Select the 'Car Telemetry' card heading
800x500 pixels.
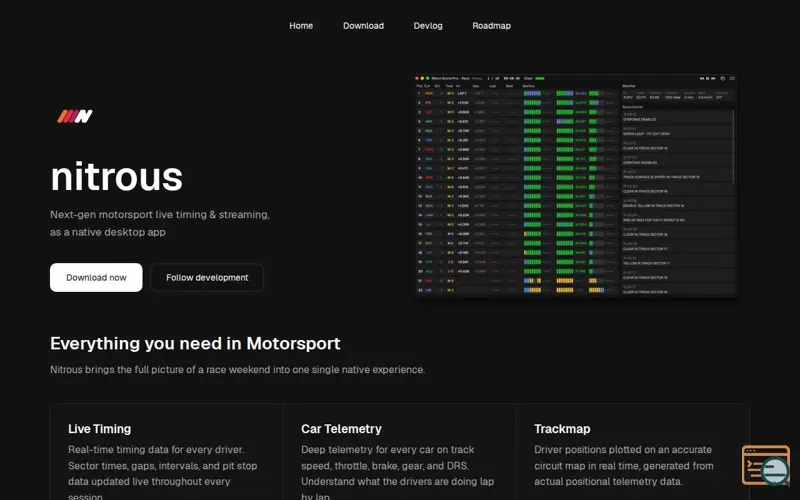pos(341,429)
